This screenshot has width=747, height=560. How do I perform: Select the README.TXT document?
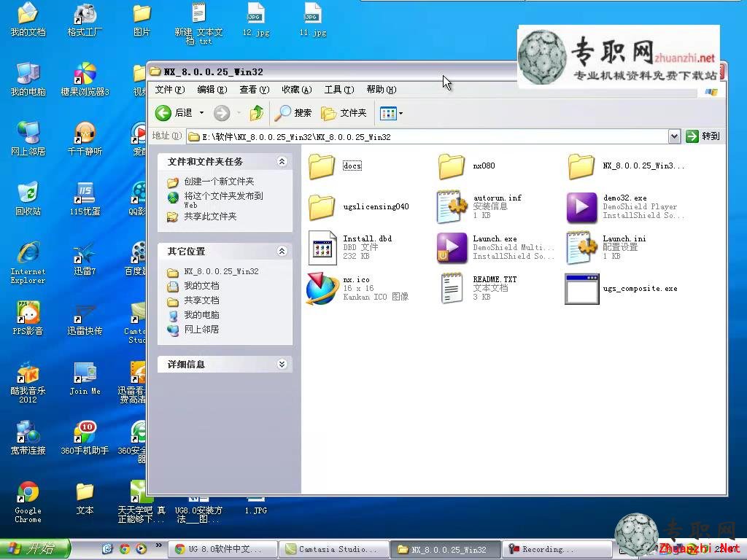point(479,288)
